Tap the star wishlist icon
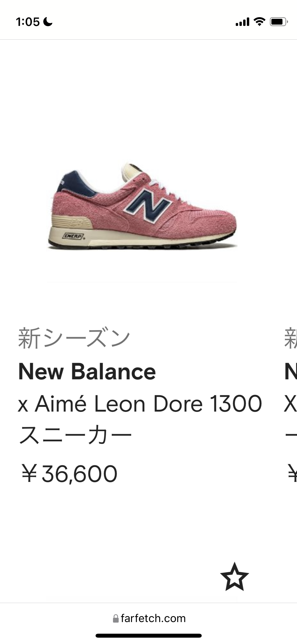The width and height of the screenshot is (297, 644). pyautogui.click(x=234, y=576)
